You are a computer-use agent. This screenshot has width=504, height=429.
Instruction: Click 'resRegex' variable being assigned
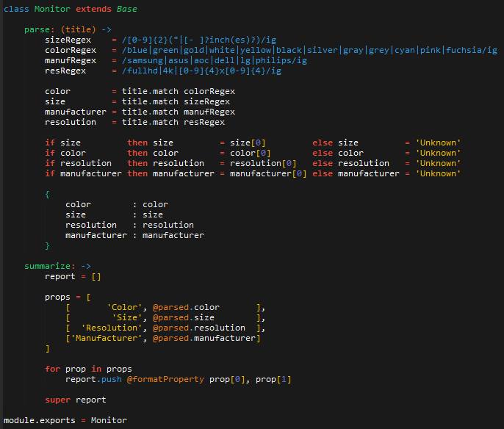point(65,71)
